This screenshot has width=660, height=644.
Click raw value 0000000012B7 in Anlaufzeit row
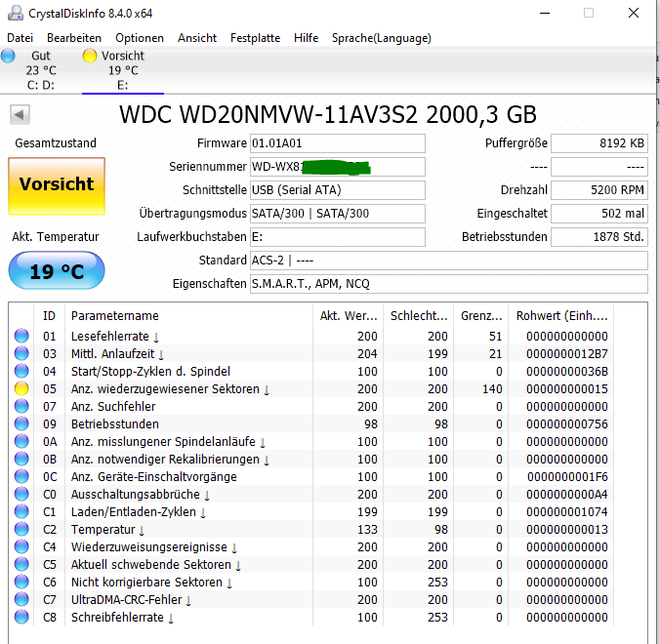pyautogui.click(x=566, y=354)
